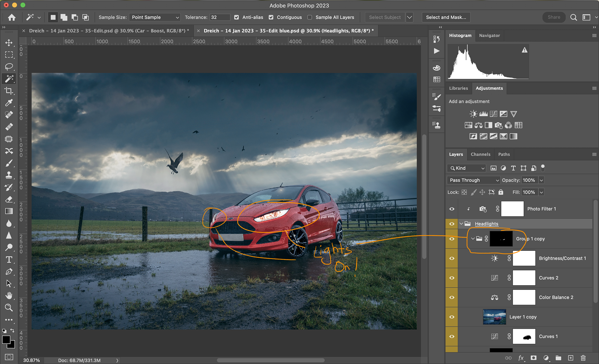Hide the Layer 1 copy layer
Screen dimensions: 599x364
[451, 317]
